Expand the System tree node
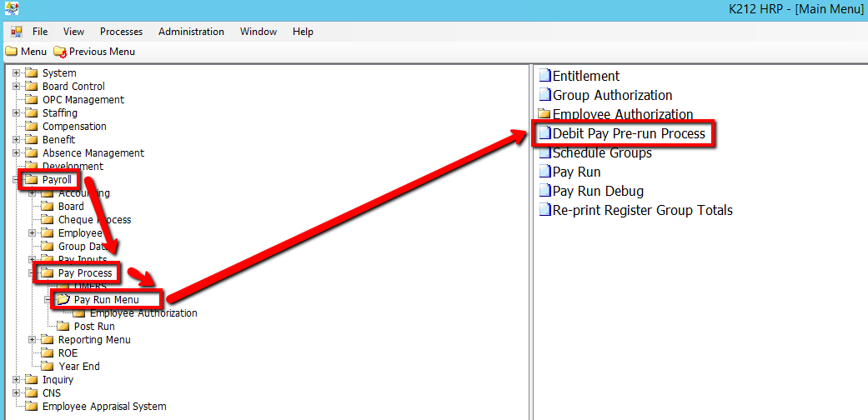Viewport: 868px width, 420px height. (16, 73)
